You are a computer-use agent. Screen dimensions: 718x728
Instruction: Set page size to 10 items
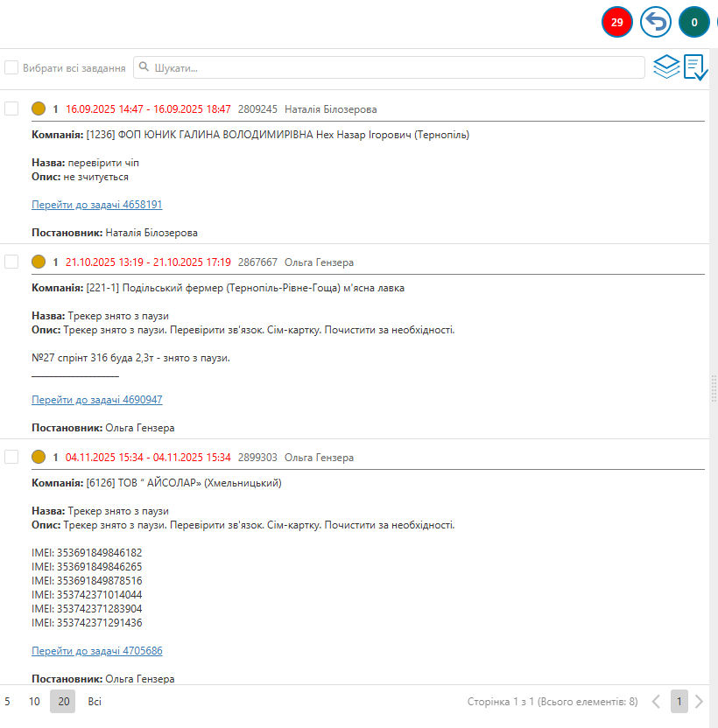tap(34, 702)
